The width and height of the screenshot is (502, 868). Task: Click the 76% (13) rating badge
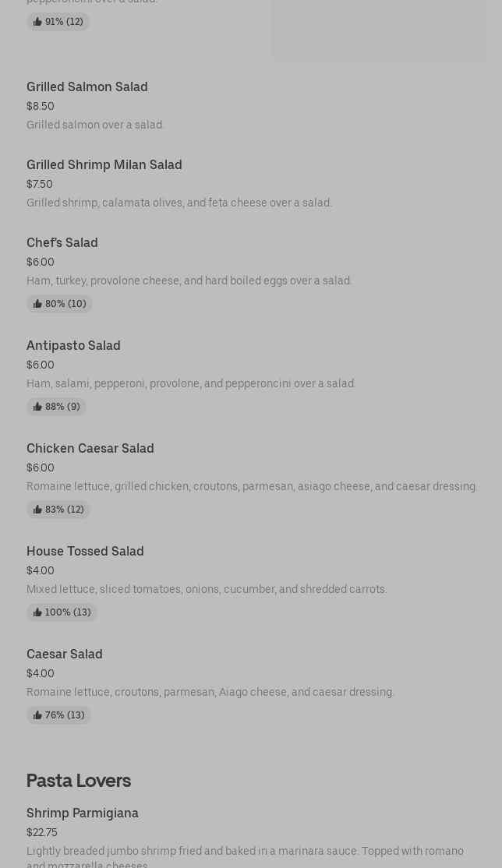59,715
